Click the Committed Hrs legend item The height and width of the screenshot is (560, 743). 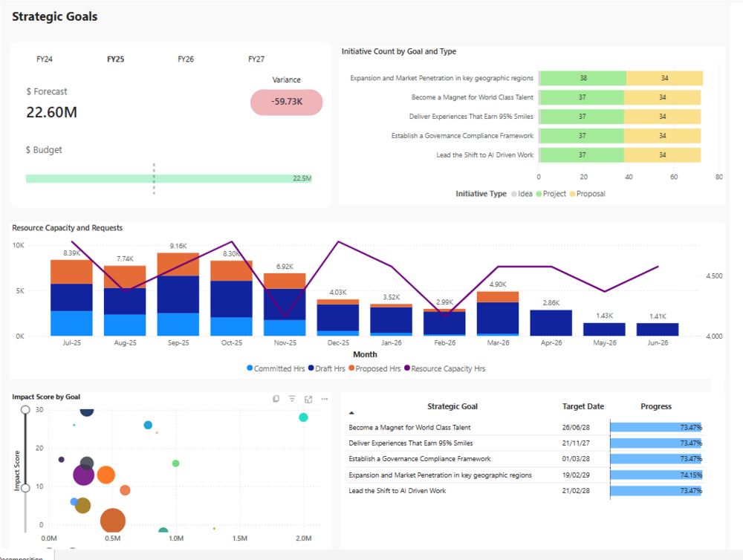[276, 368]
